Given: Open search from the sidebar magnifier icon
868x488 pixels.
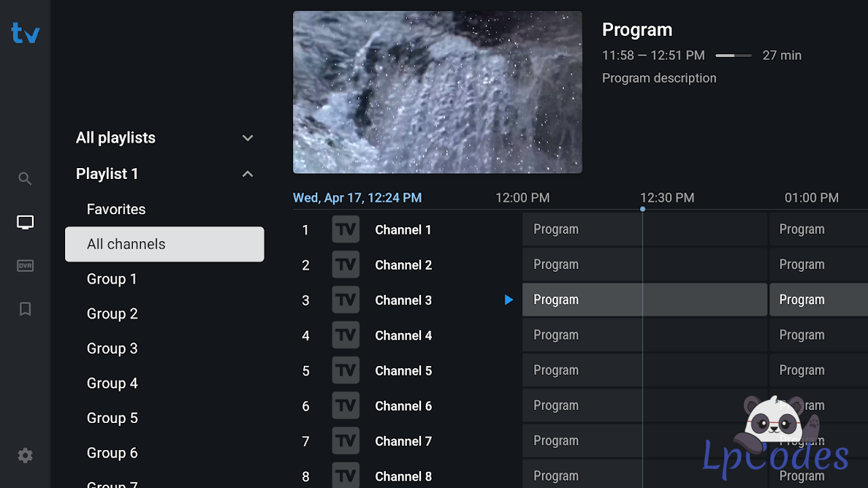Looking at the screenshot, I should 25,179.
